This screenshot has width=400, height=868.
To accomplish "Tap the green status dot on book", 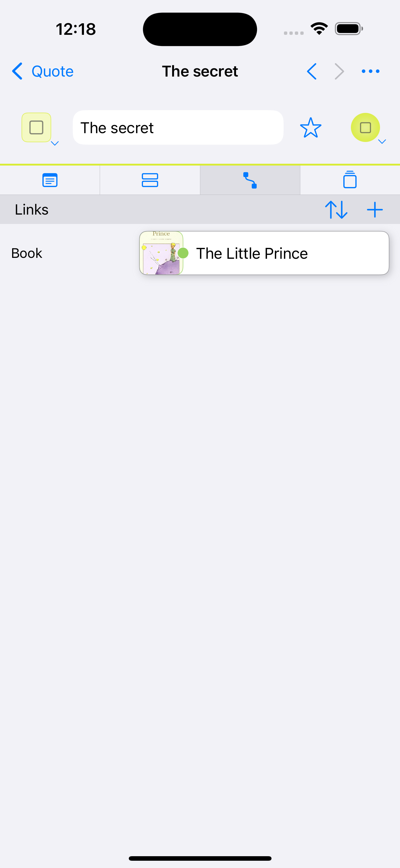I will point(183,253).
